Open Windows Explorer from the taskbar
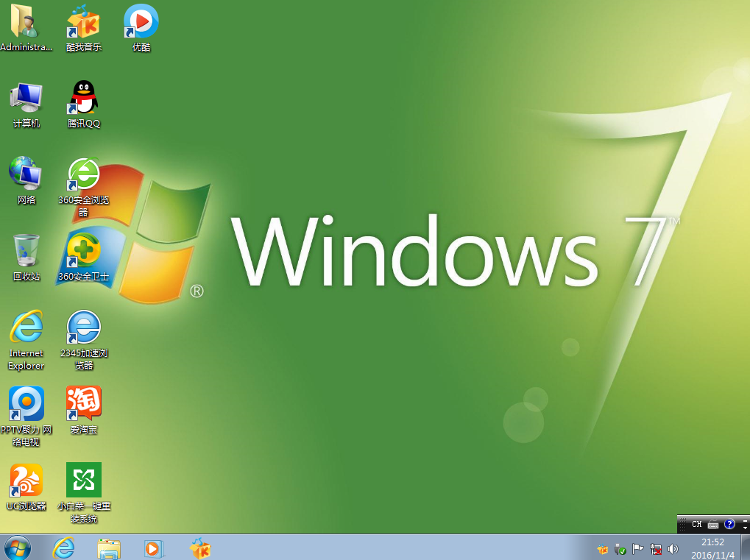Image resolution: width=750 pixels, height=560 pixels. pyautogui.click(x=109, y=548)
